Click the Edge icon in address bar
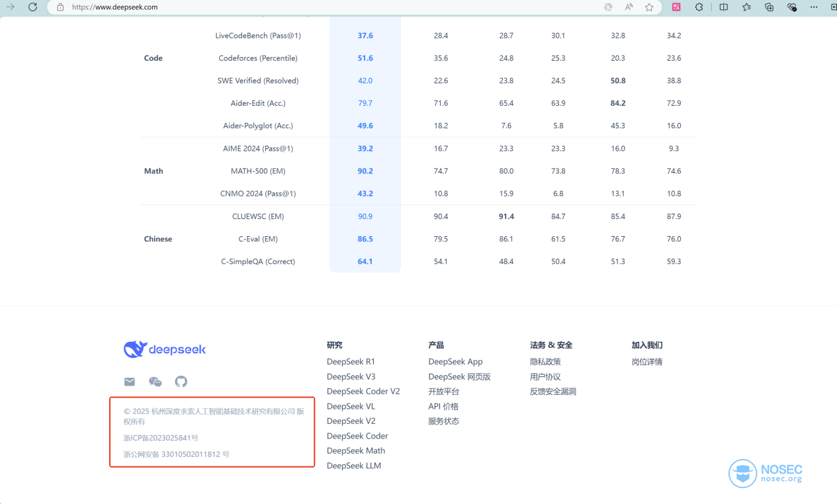Image resolution: width=837 pixels, height=504 pixels. coord(608,7)
